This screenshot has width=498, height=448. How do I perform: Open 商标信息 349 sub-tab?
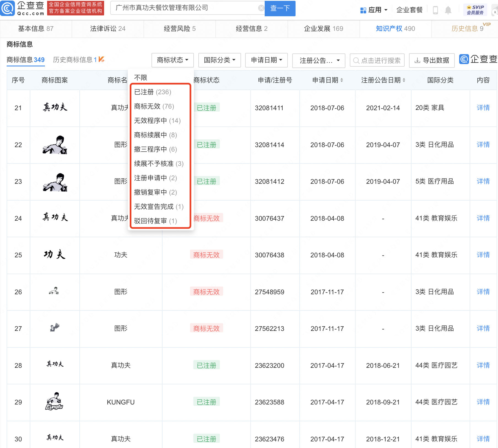click(x=26, y=60)
